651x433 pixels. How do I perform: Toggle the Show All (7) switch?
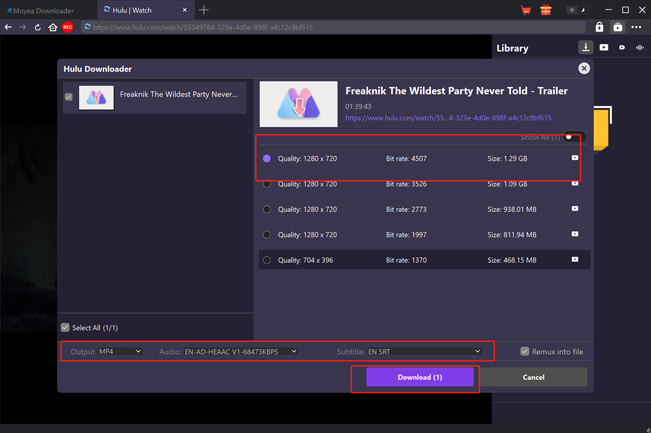click(x=574, y=137)
